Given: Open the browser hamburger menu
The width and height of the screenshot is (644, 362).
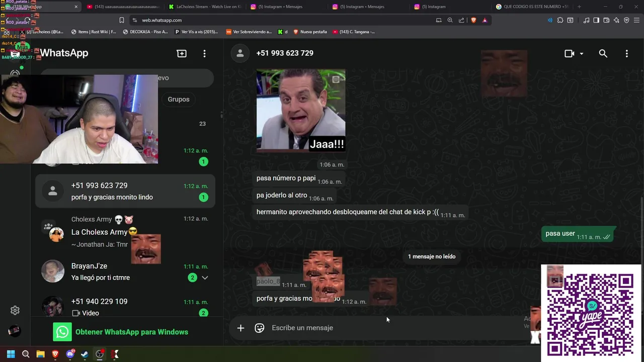Looking at the screenshot, I should coord(637,20).
